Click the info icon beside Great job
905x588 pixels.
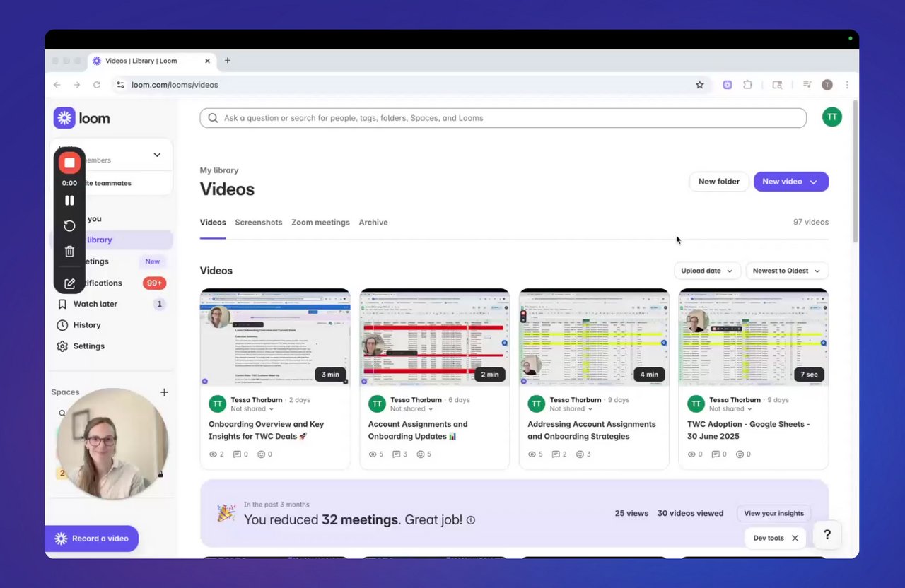coord(471,520)
